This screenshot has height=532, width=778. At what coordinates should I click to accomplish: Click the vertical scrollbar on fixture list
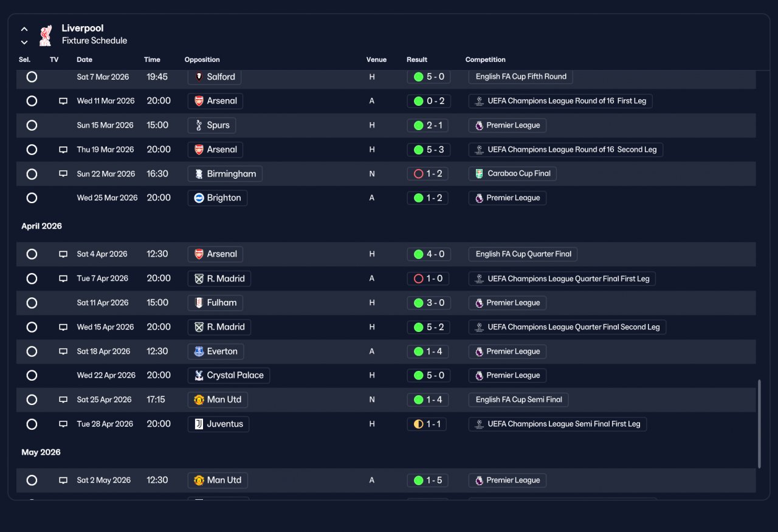click(x=759, y=424)
